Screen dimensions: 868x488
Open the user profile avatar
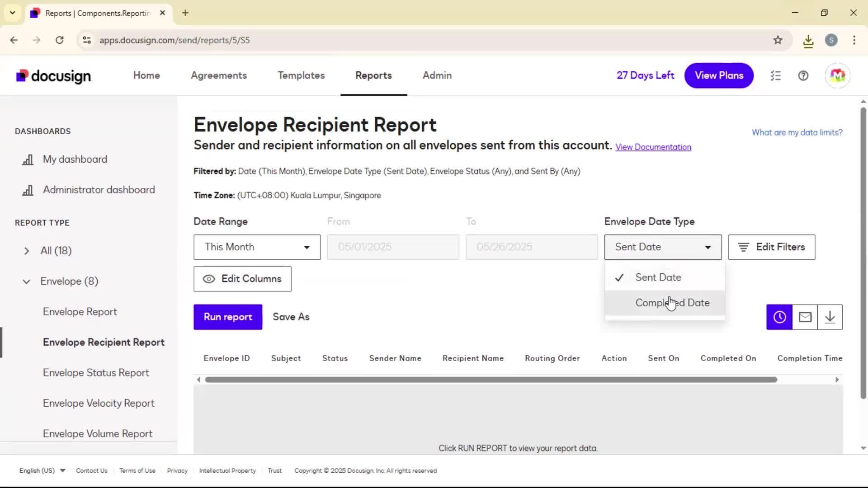click(x=837, y=75)
